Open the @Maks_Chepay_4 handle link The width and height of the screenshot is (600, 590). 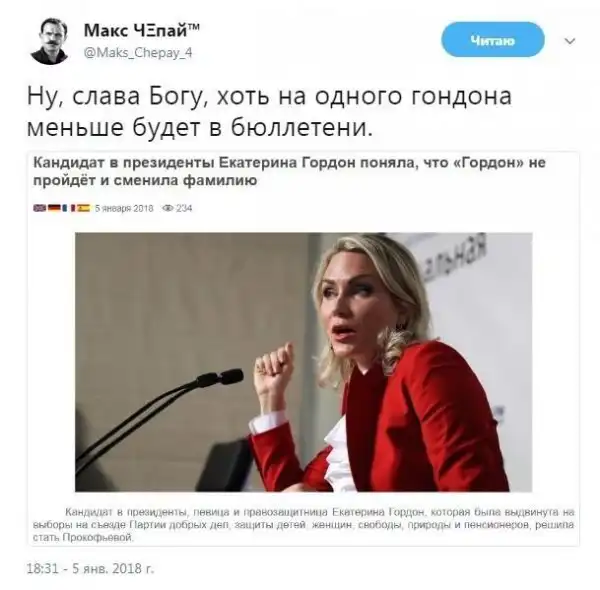coord(137,52)
